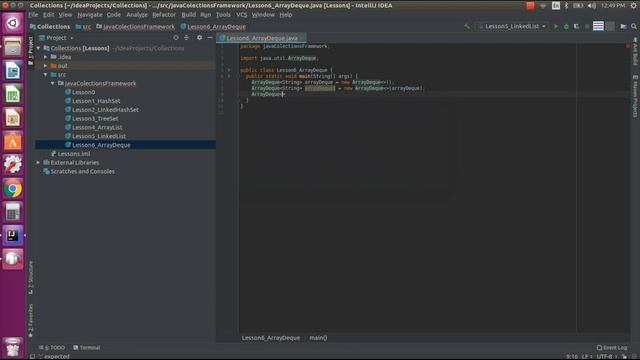Image resolution: width=640 pixels, height=360 pixels.
Task: Toggle the Maven Projects side panel
Action: (635, 96)
